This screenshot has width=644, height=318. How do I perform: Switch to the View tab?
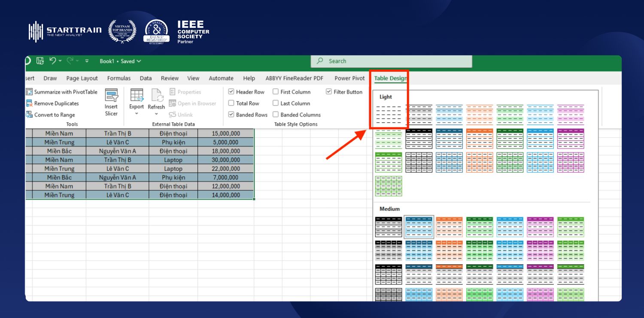[x=193, y=78]
